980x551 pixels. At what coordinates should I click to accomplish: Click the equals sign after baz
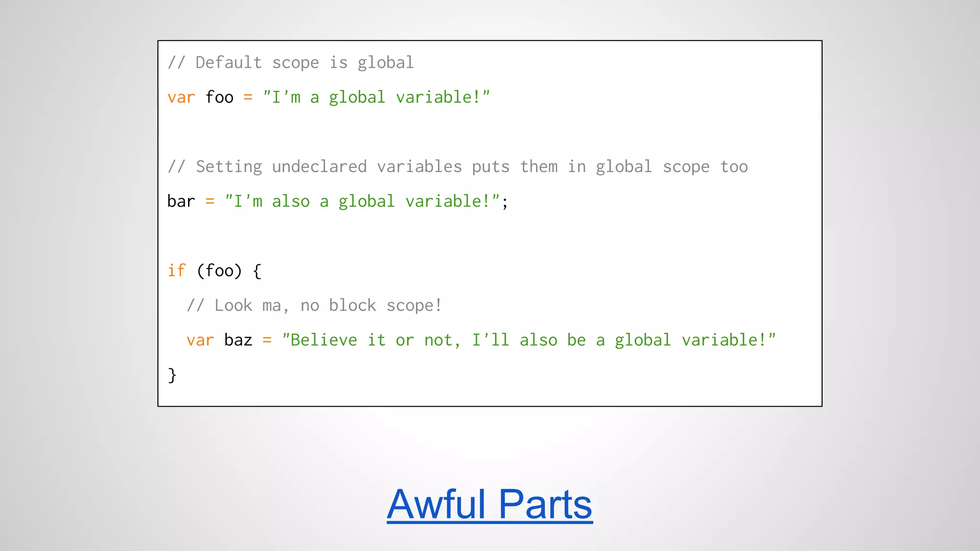pyautogui.click(x=267, y=340)
